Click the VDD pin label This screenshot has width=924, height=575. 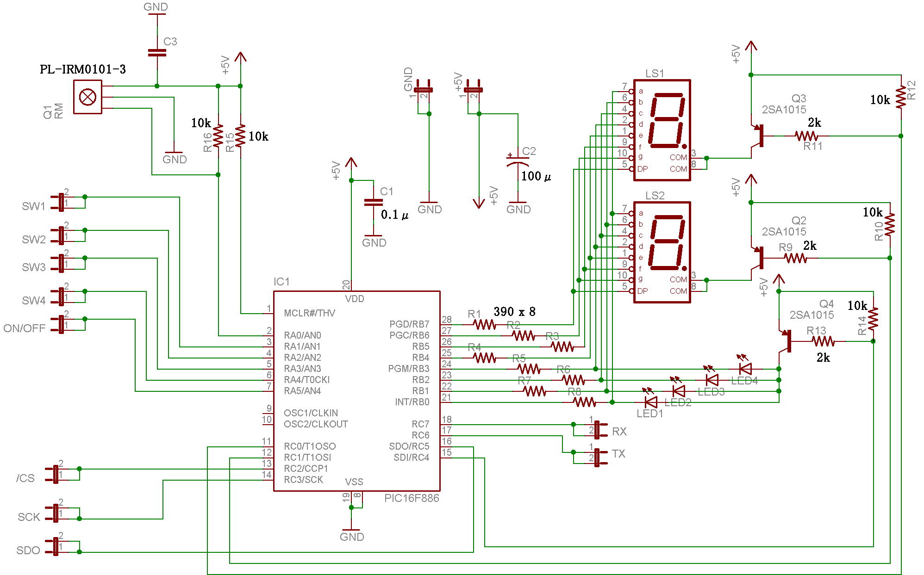pyautogui.click(x=355, y=299)
